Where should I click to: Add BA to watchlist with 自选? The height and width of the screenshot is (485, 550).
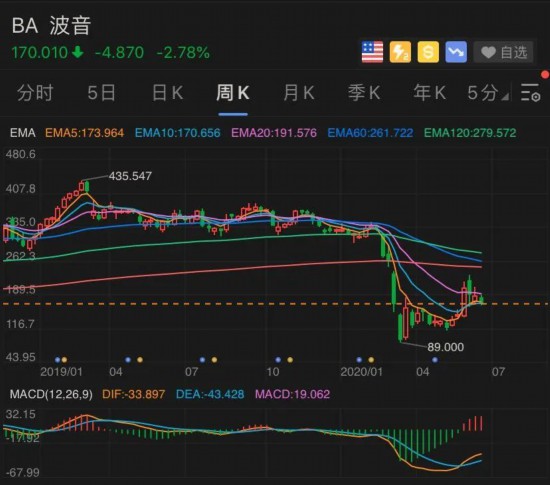503,52
